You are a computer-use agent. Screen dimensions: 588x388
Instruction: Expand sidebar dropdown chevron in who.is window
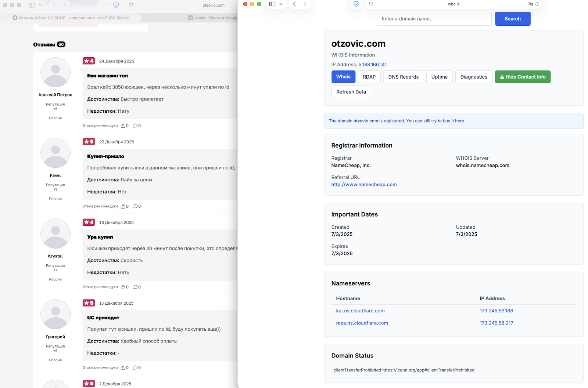(x=281, y=4)
